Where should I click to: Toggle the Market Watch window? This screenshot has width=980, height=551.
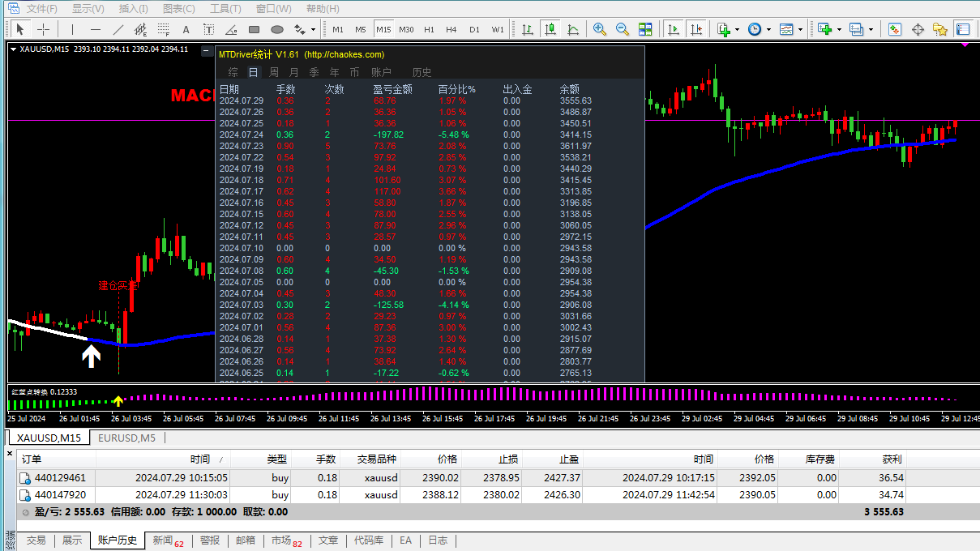895,29
